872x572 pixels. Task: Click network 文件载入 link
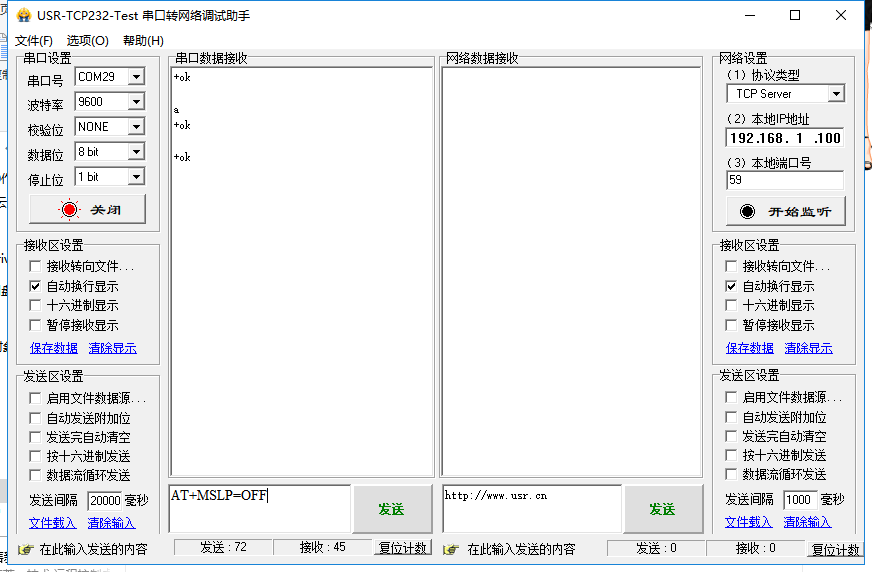pos(749,522)
